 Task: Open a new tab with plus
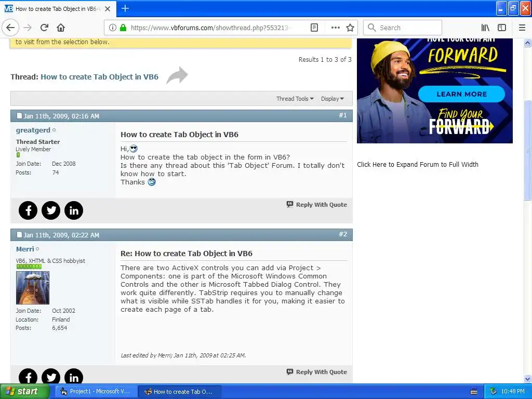[125, 8]
